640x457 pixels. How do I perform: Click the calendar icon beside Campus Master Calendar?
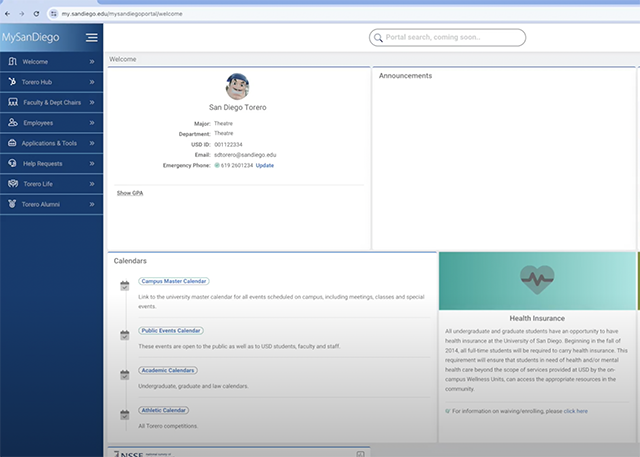[124, 286]
